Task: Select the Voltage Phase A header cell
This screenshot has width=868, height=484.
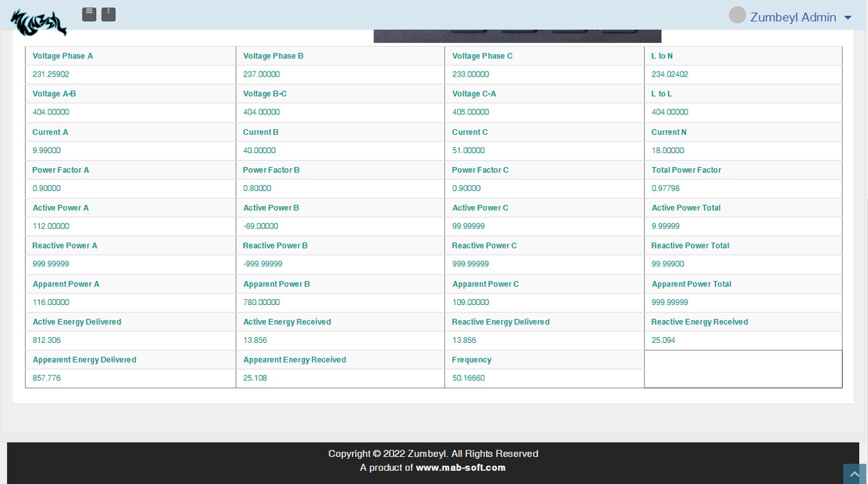Action: 63,56
